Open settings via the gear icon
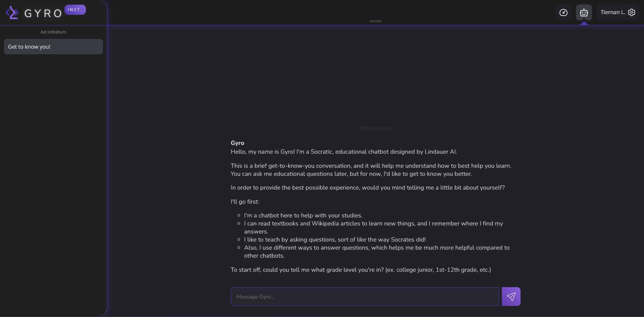The width and height of the screenshot is (644, 317). pyautogui.click(x=632, y=12)
